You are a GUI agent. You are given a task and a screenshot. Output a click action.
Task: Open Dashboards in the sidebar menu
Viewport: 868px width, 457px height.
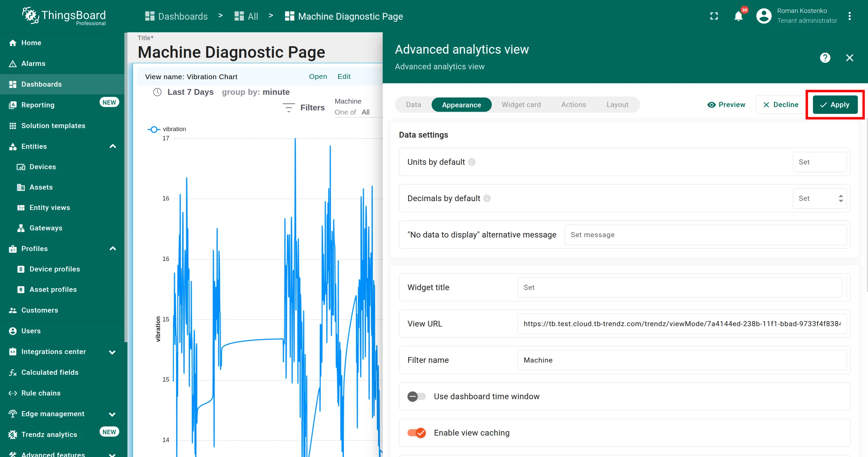pyautogui.click(x=62, y=84)
